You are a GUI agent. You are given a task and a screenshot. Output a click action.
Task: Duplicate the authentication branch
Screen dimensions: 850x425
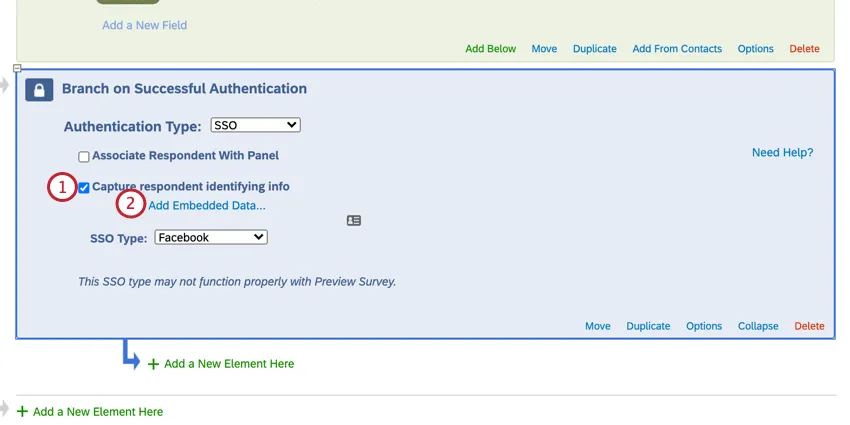click(648, 326)
